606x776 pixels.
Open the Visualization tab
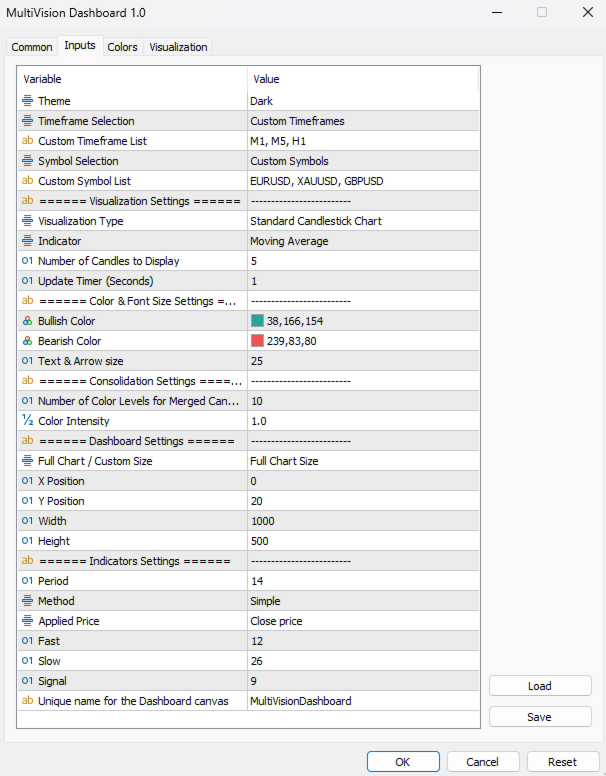[x=178, y=47]
